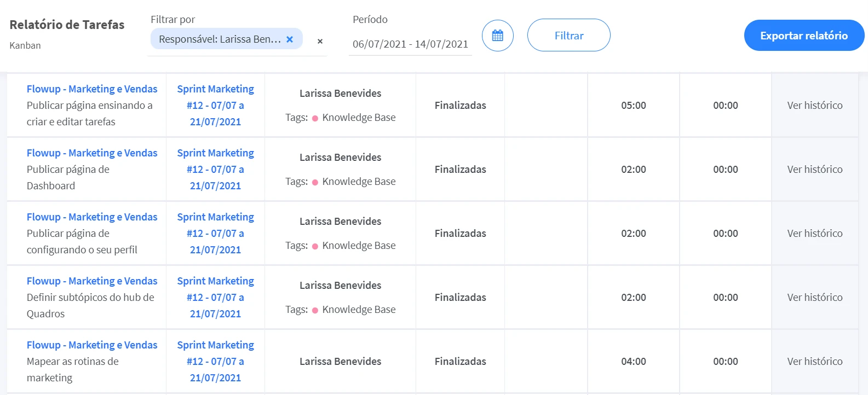Open Sprint Marketing #12 link in first row
Image resolution: width=868 pixels, height=395 pixels.
[215, 105]
